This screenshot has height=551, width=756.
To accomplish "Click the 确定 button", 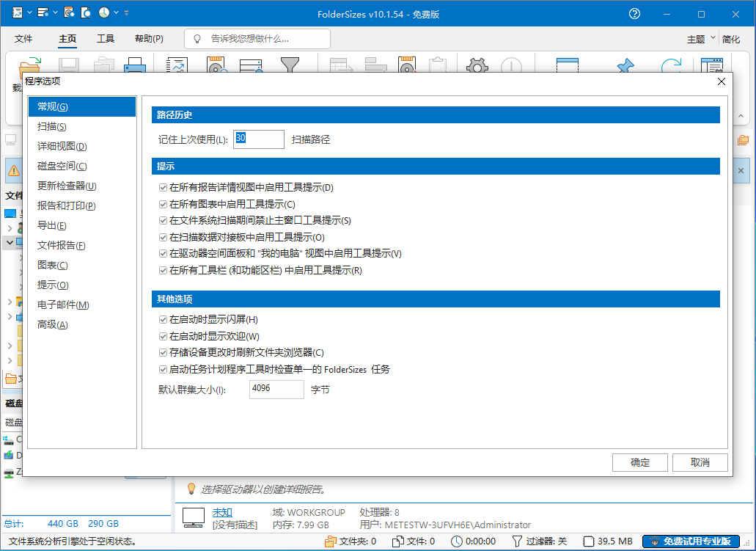I will 640,462.
